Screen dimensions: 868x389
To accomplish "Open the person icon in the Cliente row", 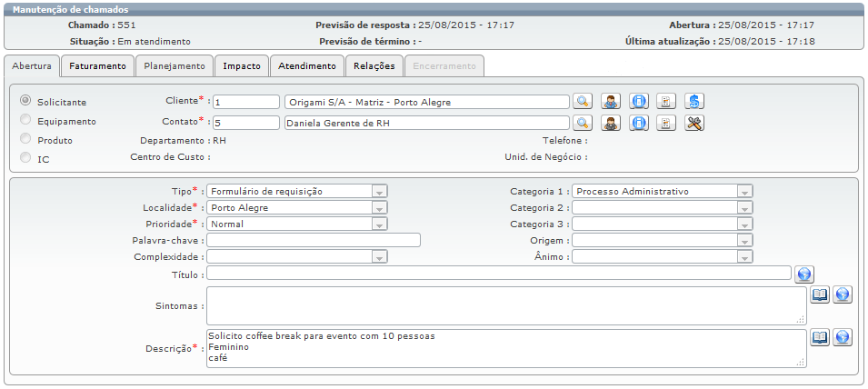I will pyautogui.click(x=611, y=101).
